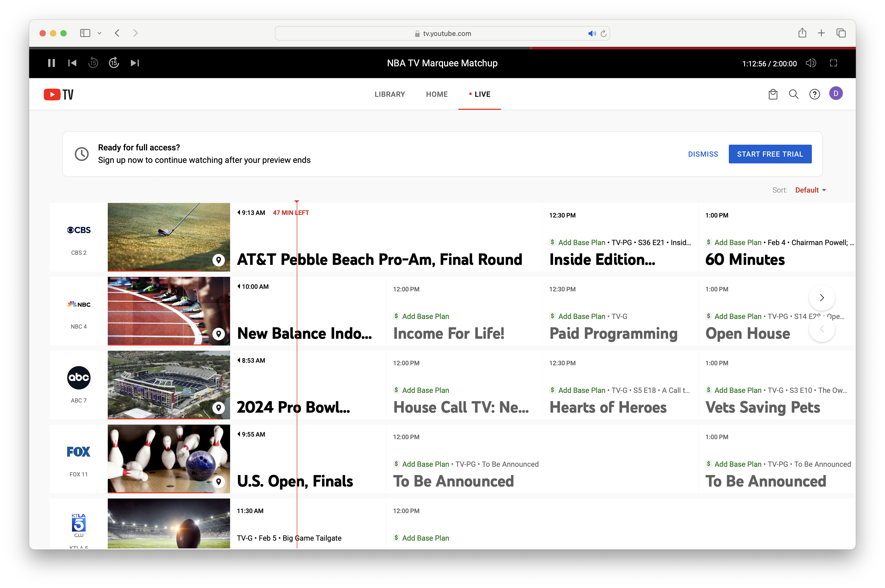885x588 pixels.
Task: Skip to previous track in player bar
Action: click(x=72, y=63)
